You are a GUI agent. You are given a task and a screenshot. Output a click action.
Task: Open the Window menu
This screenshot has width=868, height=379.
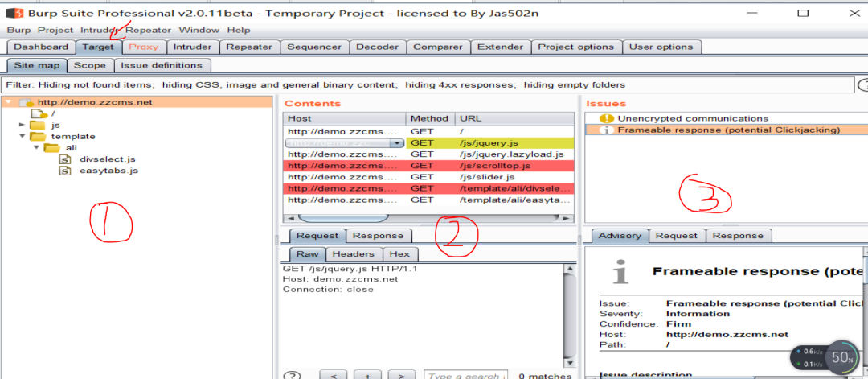[x=199, y=30]
